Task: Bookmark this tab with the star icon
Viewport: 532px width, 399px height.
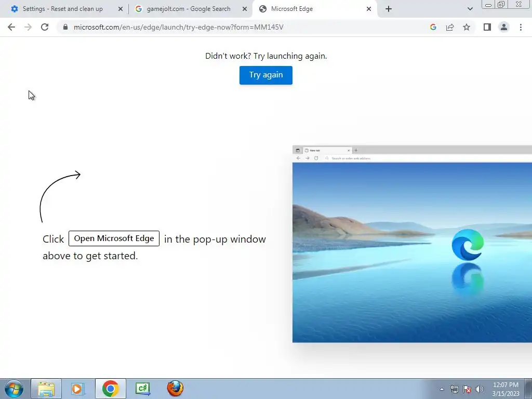Action: (467, 27)
